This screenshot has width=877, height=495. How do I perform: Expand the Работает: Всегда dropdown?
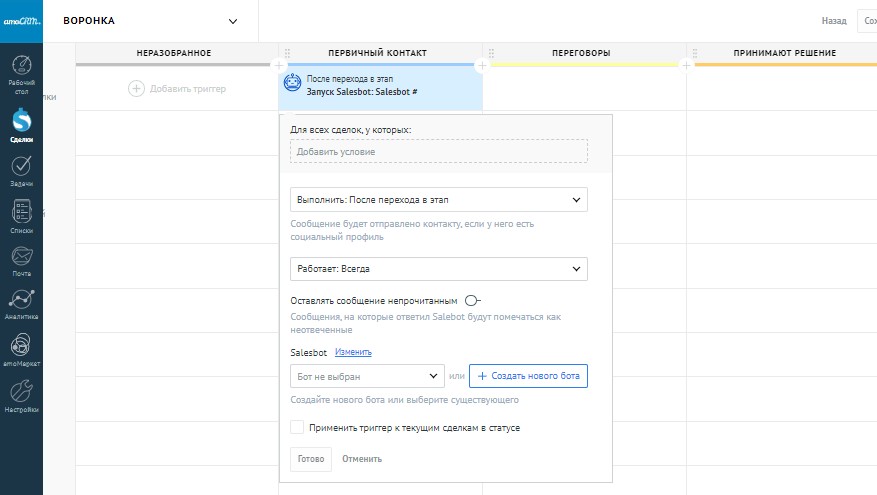pos(438,269)
